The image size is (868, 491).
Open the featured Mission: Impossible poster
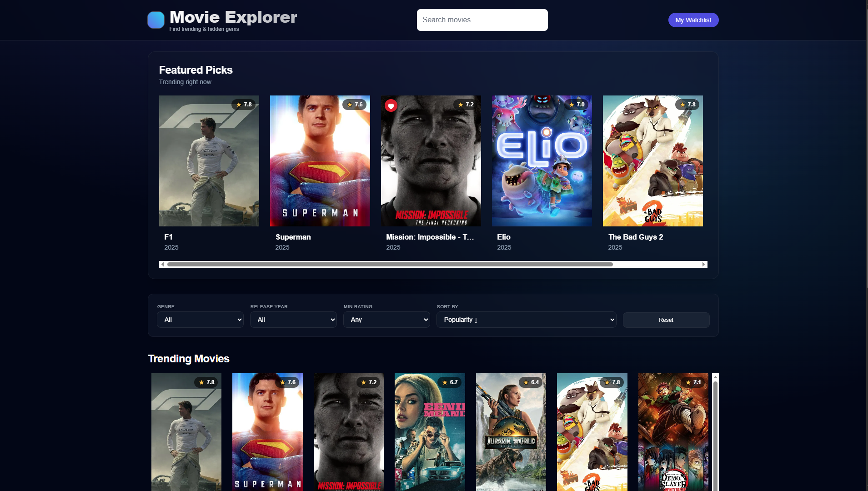pyautogui.click(x=431, y=161)
